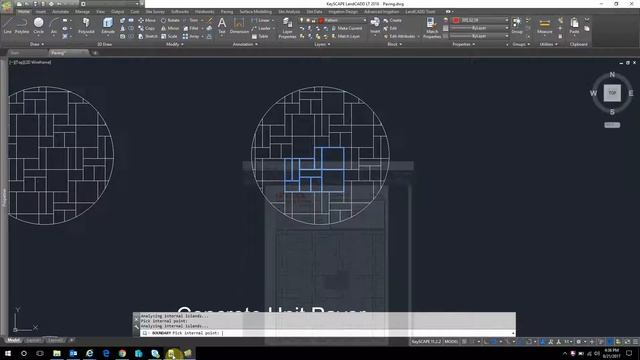Click the Trim command
The image size is (640, 360).
[x=191, y=20]
